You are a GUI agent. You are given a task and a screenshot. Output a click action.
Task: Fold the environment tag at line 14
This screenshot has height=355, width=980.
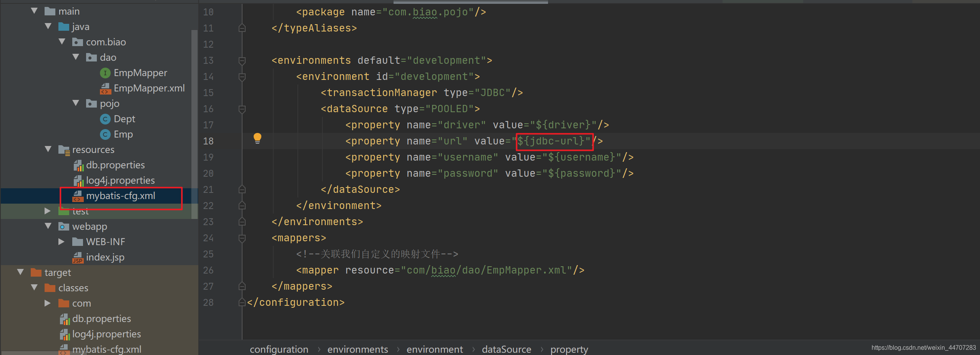pyautogui.click(x=242, y=77)
